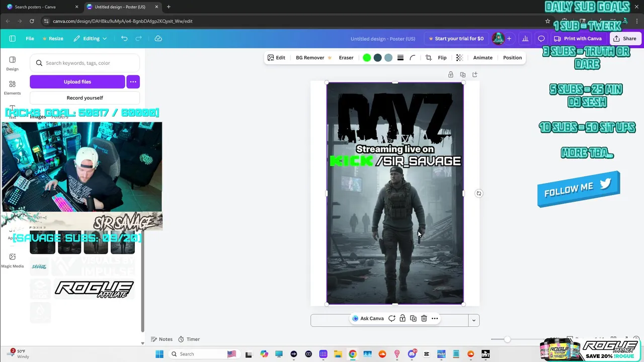The image size is (644, 362).
Task: Redo the last action
Action: click(x=138, y=38)
